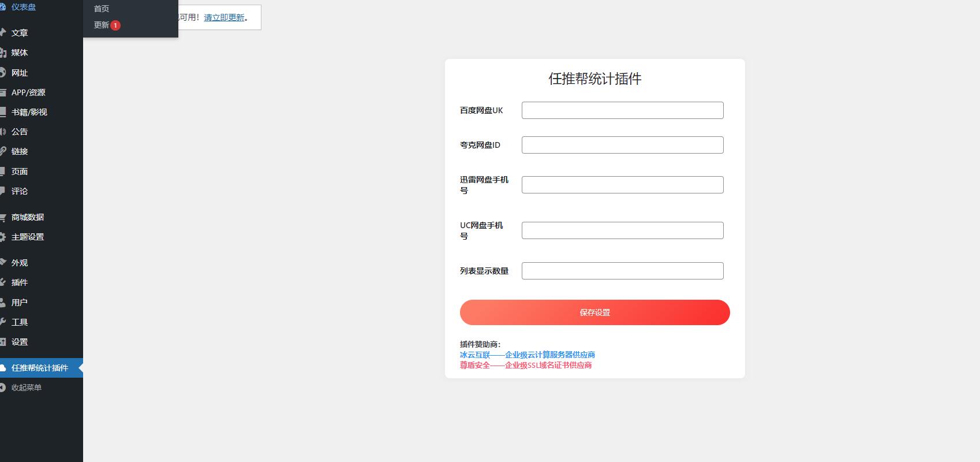Viewport: 980px width, 462px height.
Task: Focus the 夸克网盘ID input field
Action: (622, 145)
